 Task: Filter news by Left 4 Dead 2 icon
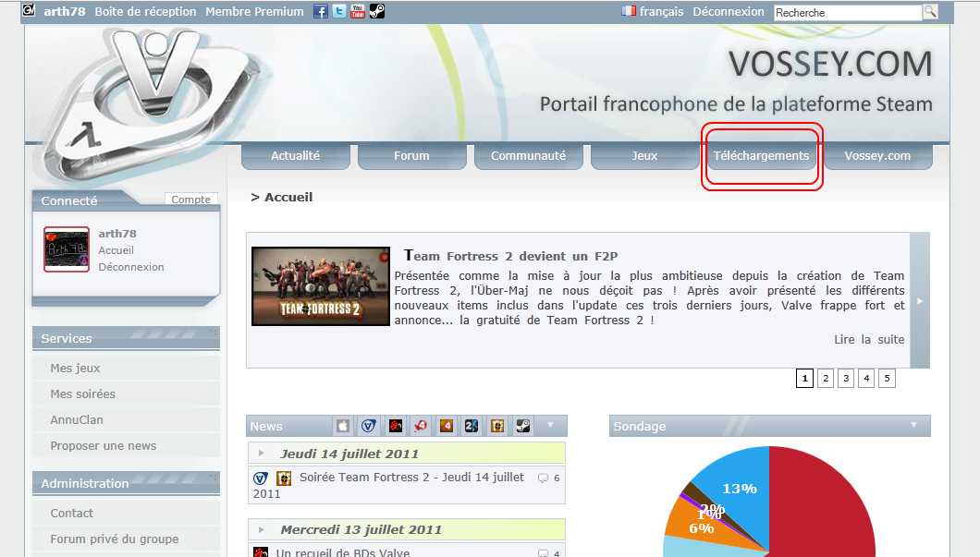[447, 426]
